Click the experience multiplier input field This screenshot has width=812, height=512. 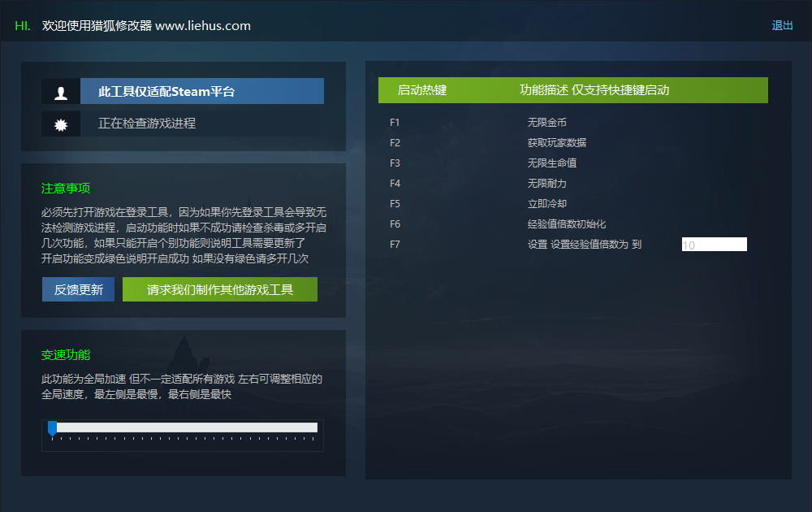[x=714, y=245]
